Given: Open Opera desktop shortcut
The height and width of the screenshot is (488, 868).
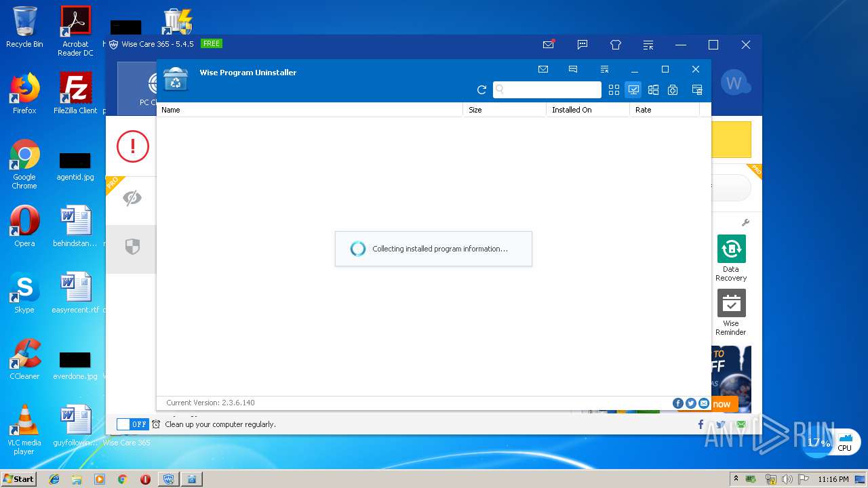Looking at the screenshot, I should point(24,226).
